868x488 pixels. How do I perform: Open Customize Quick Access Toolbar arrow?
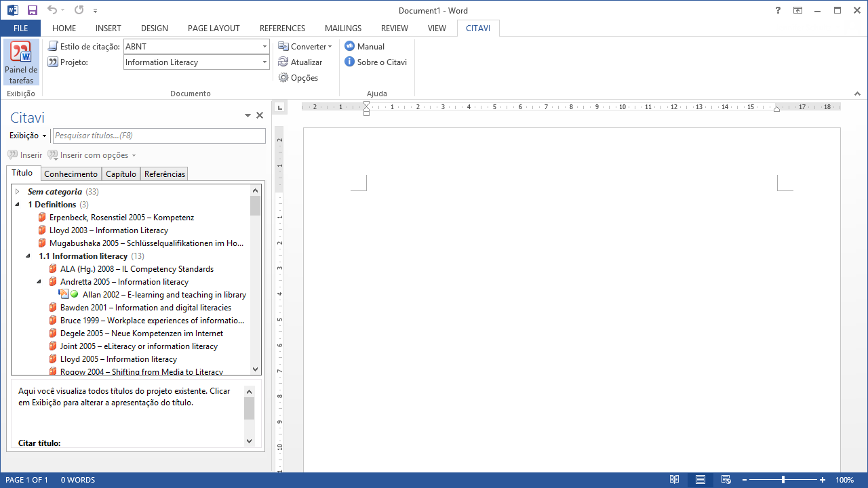[96, 10]
